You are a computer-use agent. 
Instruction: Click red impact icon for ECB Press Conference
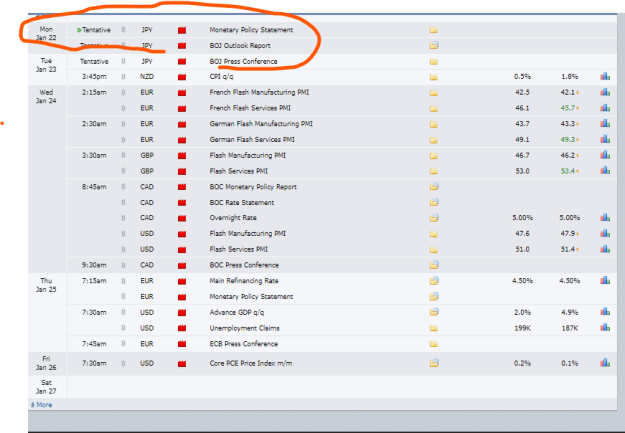tap(182, 344)
